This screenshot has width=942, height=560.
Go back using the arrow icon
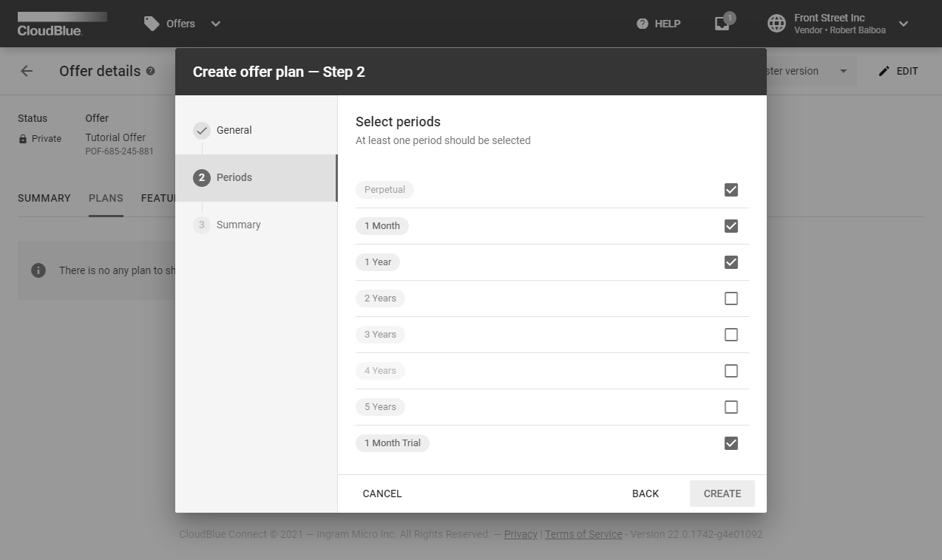point(27,71)
